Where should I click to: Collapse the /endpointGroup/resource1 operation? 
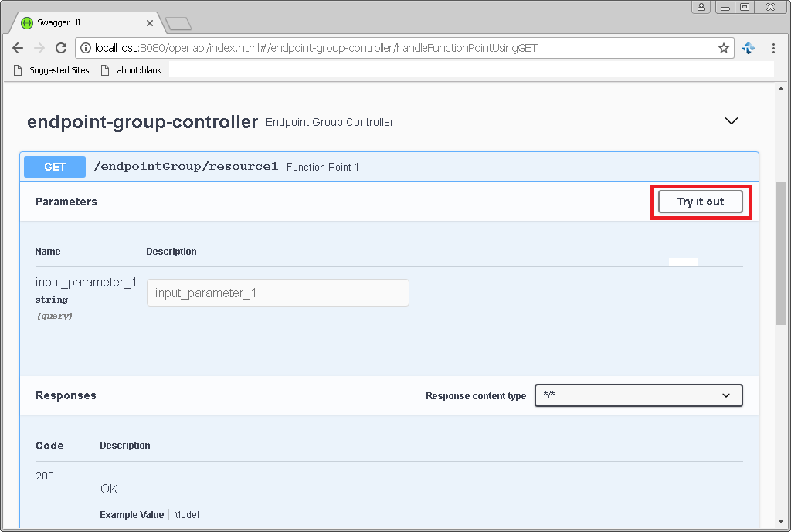pyautogui.click(x=389, y=167)
